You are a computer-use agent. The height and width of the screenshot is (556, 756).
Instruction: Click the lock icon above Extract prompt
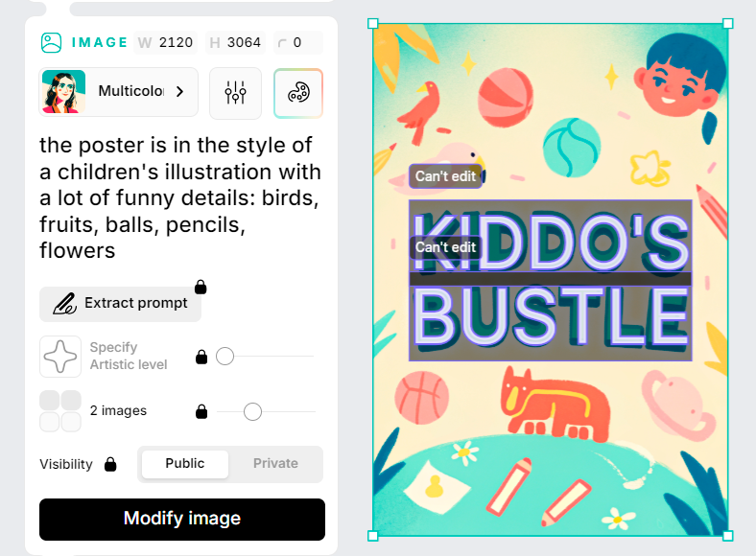pos(201,287)
